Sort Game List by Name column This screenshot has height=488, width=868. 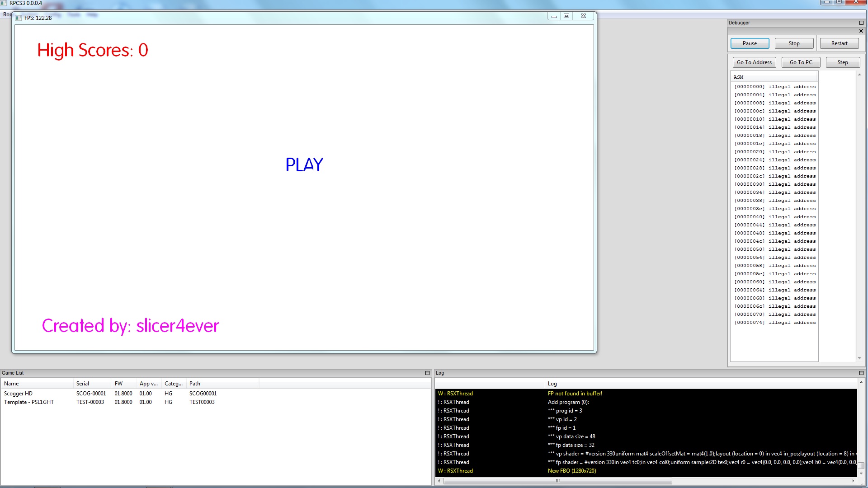12,384
